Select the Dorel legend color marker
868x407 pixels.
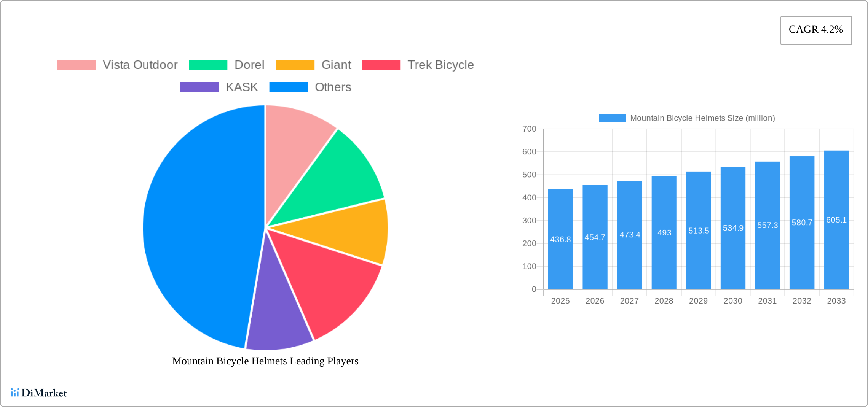[209, 65]
